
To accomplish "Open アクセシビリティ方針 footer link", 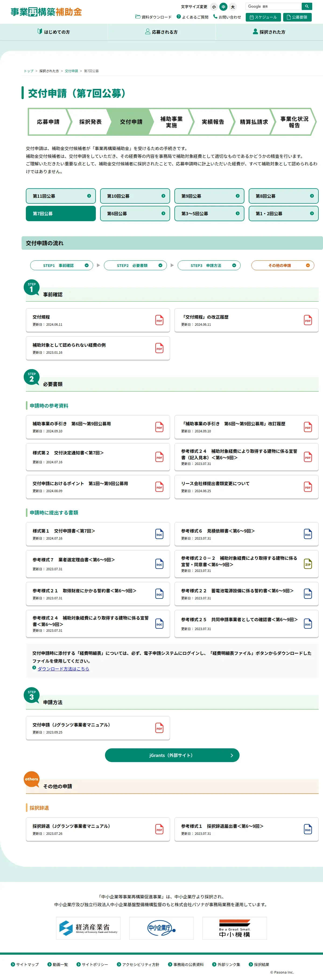I will (x=138, y=964).
